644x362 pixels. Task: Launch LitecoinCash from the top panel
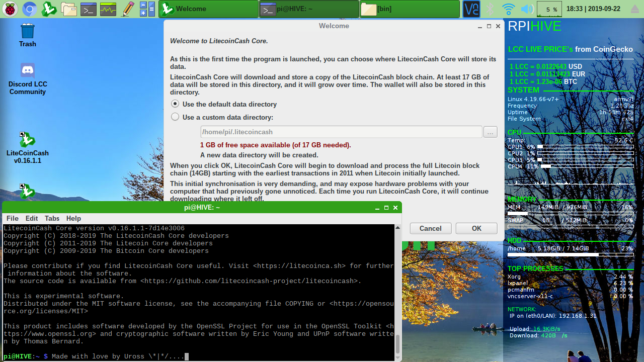[x=49, y=9]
